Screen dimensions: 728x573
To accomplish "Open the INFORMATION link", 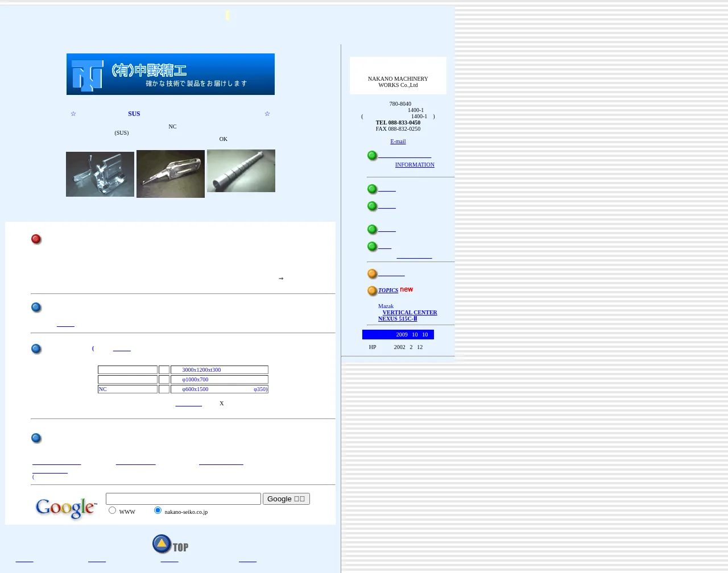I will [x=414, y=165].
